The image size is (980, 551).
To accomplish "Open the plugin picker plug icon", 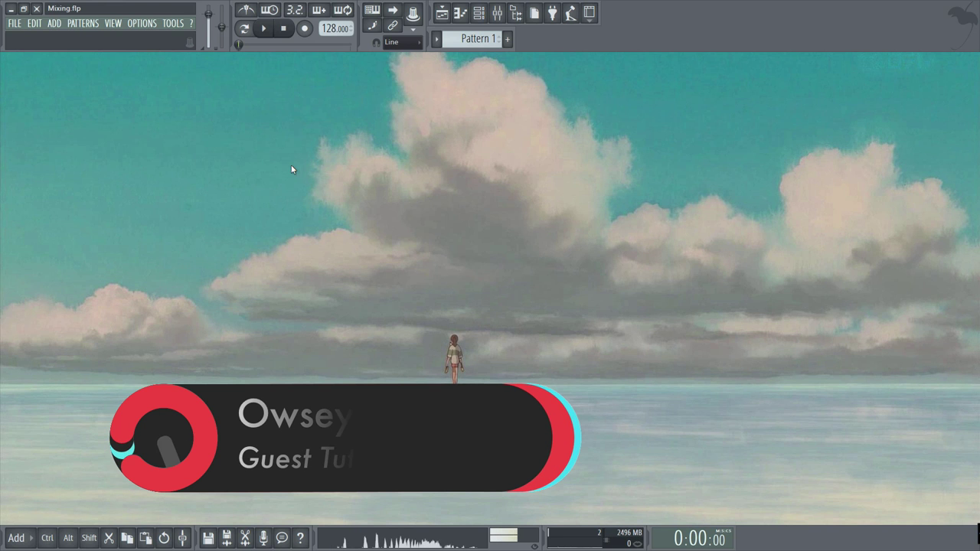I will coord(552,13).
